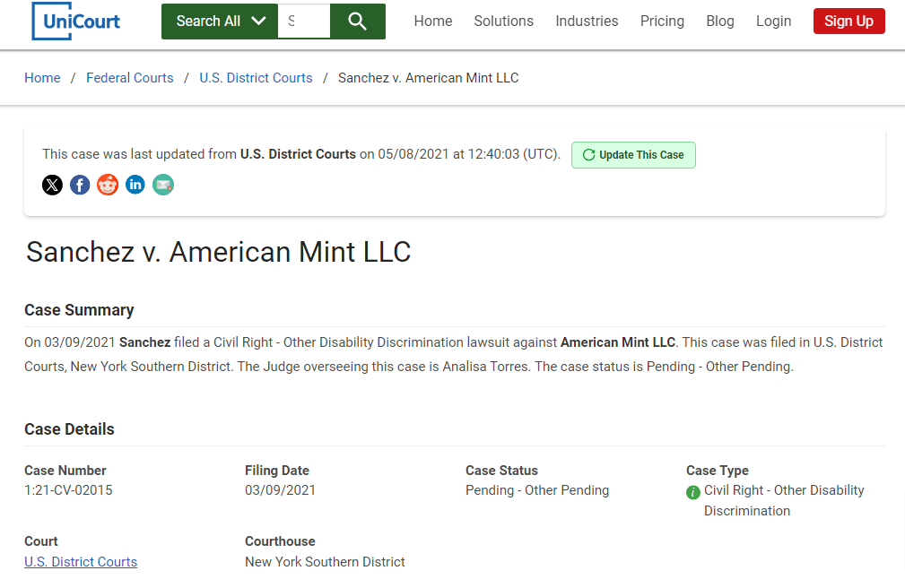Viewport: 905px width, 588px height.
Task: Open the Pricing page
Action: point(662,22)
